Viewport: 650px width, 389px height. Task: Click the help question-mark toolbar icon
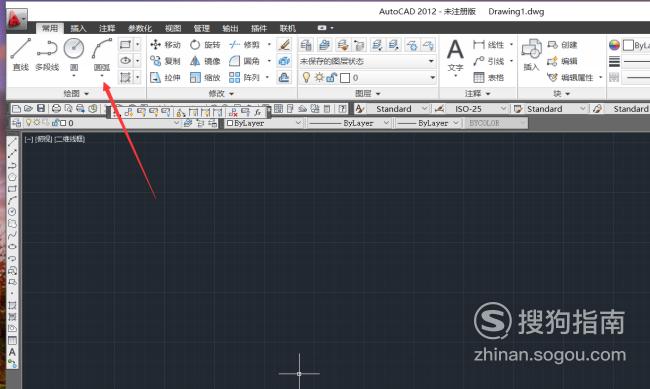(342, 109)
